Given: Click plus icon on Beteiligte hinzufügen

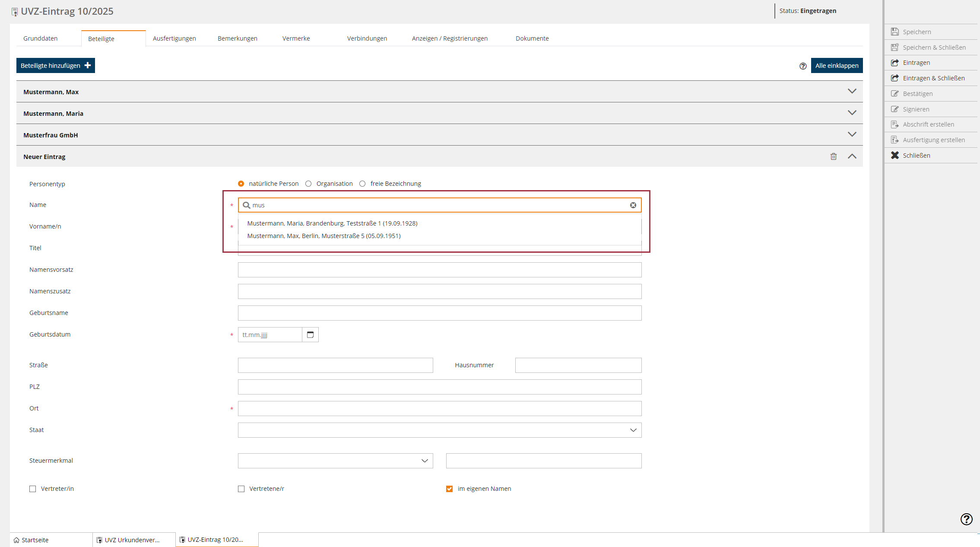Looking at the screenshot, I should tap(88, 65).
